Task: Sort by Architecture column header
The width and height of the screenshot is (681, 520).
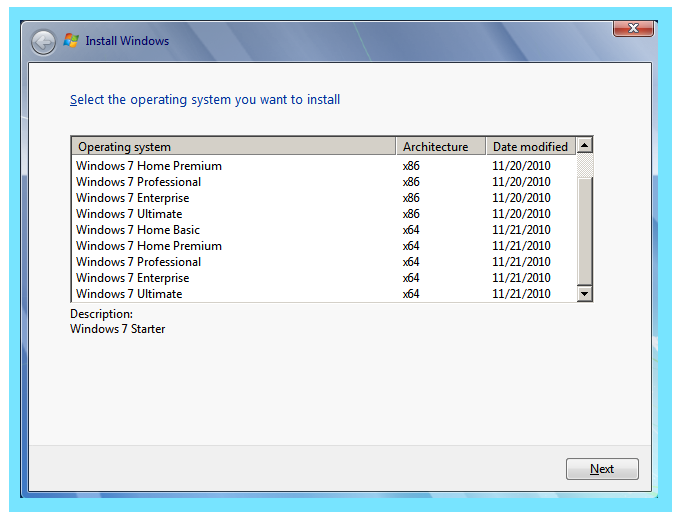Action: tap(441, 146)
